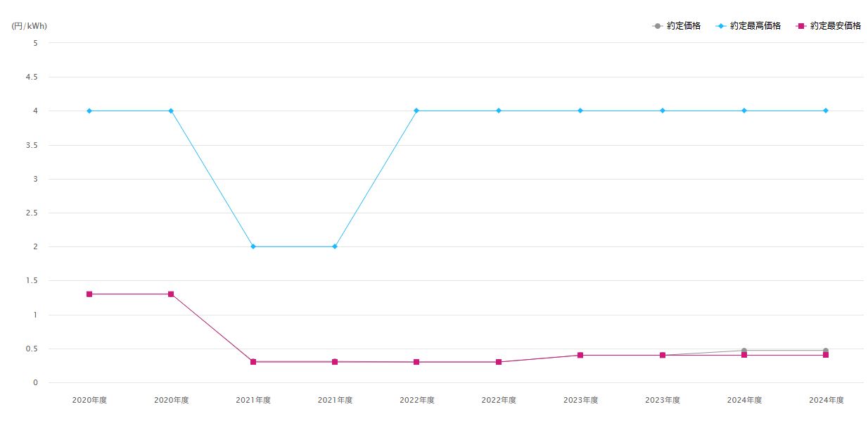Select pink square point at first 2023年度
Viewport: 868px width, 426px height.
click(580, 356)
